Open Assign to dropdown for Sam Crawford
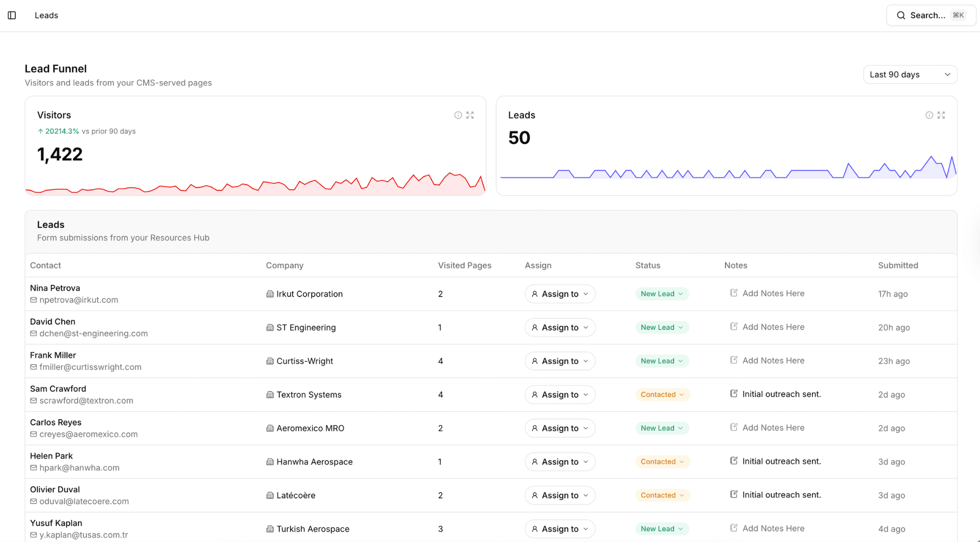This screenshot has height=542, width=980. pos(560,395)
